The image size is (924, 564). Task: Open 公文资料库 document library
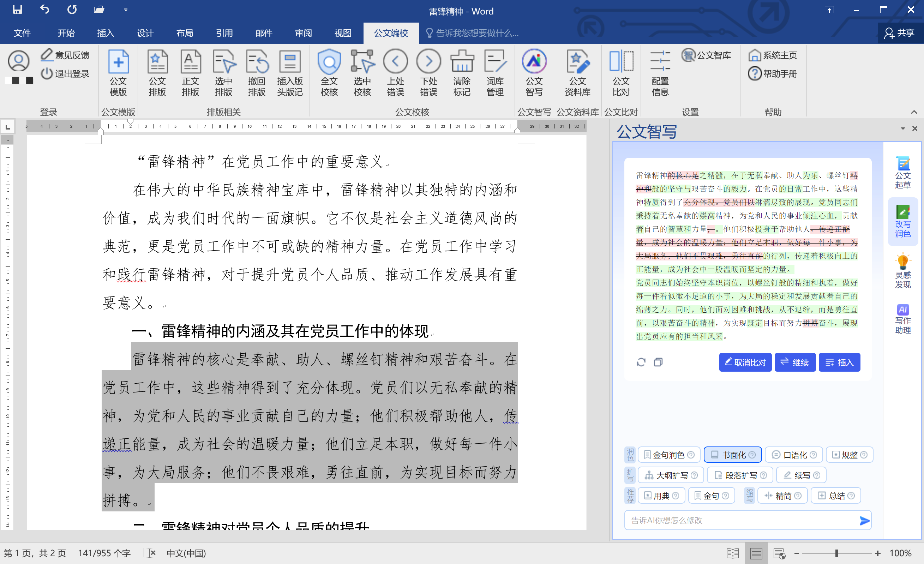577,73
